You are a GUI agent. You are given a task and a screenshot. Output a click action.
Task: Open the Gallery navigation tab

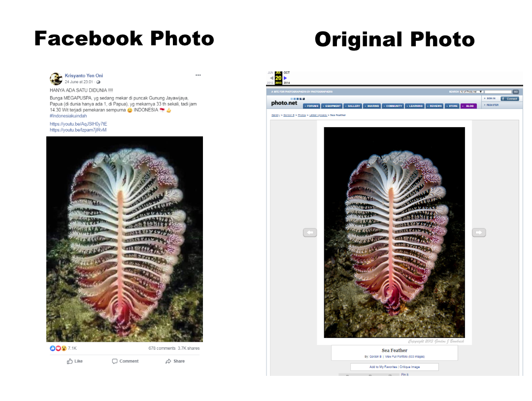click(x=353, y=106)
